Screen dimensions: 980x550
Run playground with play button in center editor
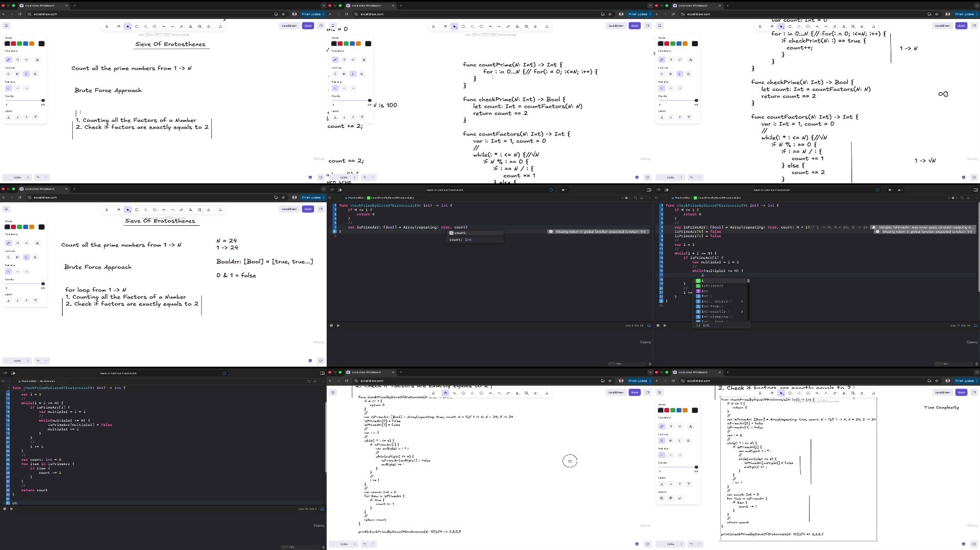tap(338, 325)
